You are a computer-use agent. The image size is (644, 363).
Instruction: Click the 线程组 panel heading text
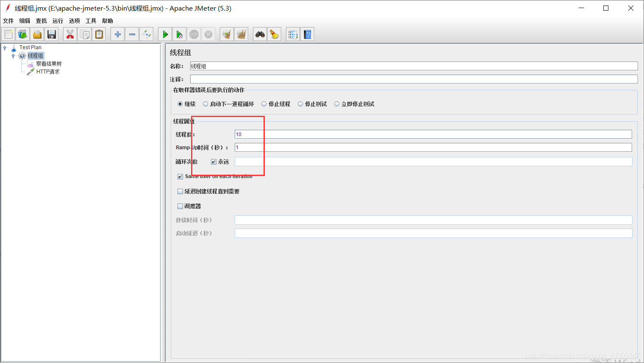pyautogui.click(x=180, y=53)
